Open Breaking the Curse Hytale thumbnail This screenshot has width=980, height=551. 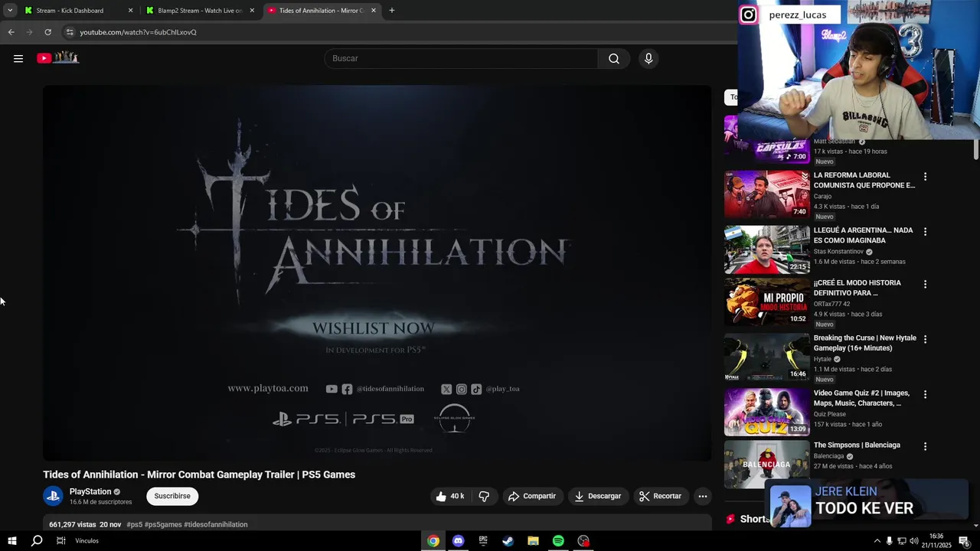pyautogui.click(x=766, y=357)
